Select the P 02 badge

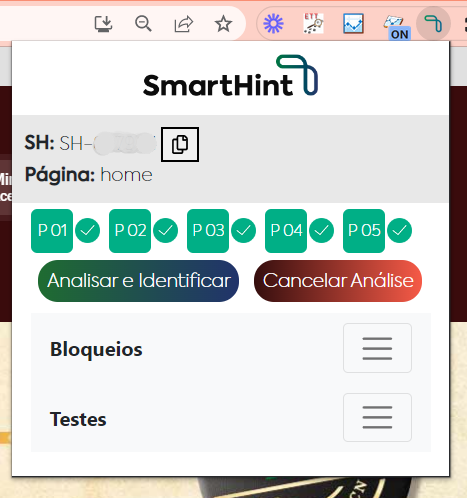tap(130, 231)
